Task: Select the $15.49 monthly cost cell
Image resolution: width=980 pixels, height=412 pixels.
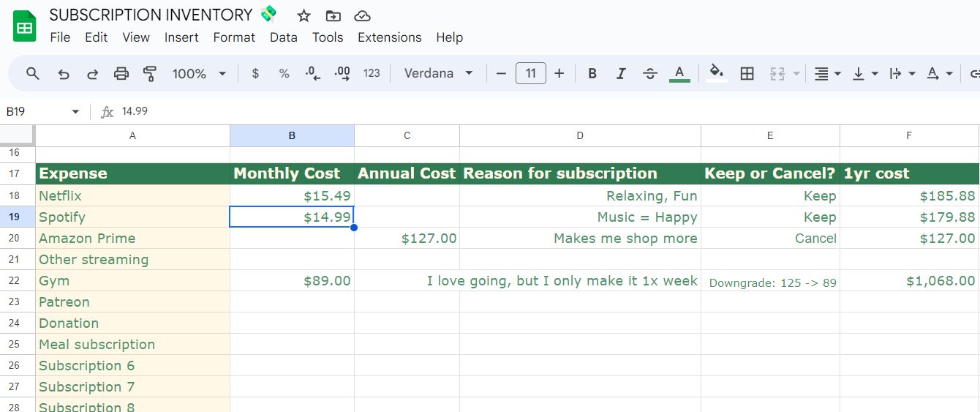Action: pos(292,196)
